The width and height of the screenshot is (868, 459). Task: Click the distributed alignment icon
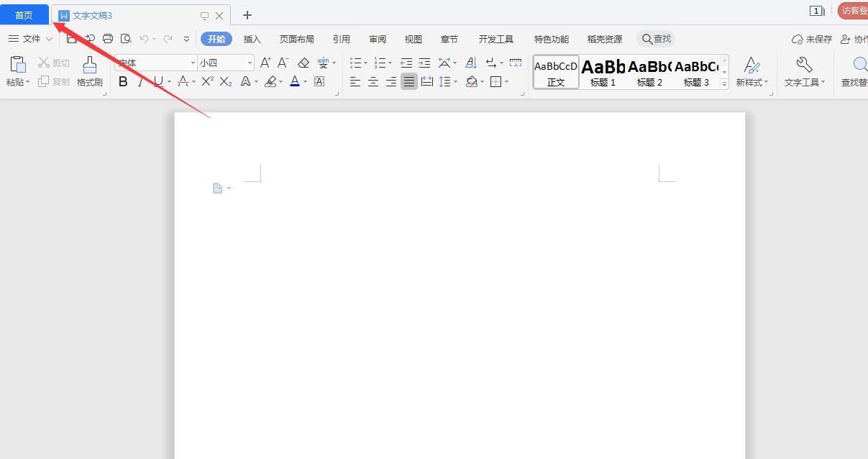pyautogui.click(x=427, y=82)
